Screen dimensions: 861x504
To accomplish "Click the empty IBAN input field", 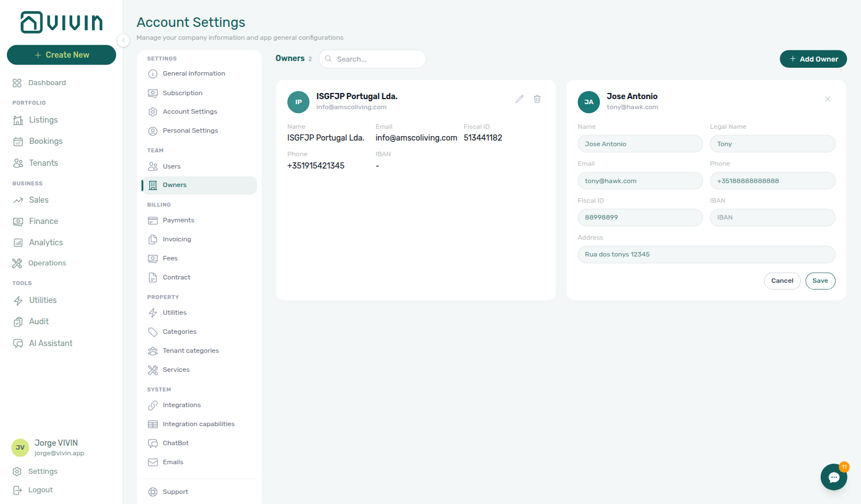I will point(772,218).
